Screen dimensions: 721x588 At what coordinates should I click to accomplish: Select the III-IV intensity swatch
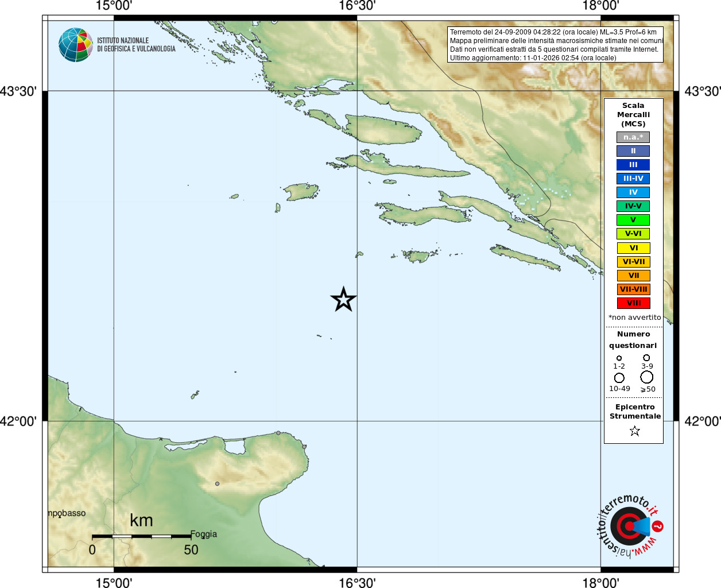(633, 179)
